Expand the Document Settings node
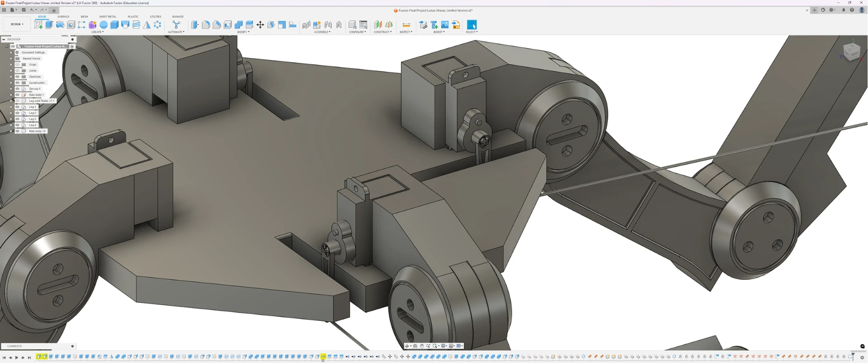This screenshot has width=868, height=363. [x=11, y=52]
